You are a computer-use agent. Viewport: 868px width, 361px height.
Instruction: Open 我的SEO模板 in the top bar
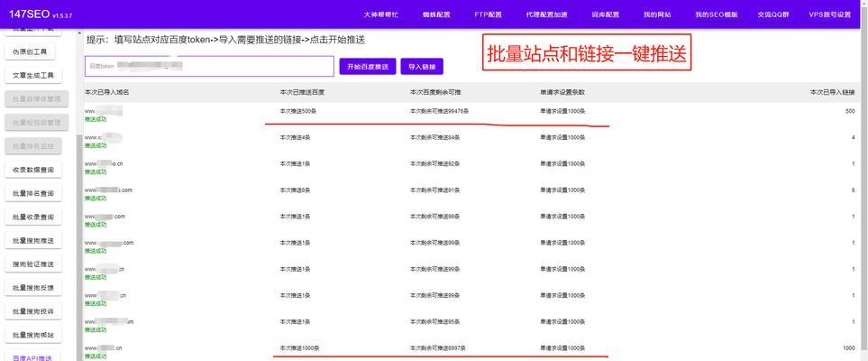coord(716,15)
